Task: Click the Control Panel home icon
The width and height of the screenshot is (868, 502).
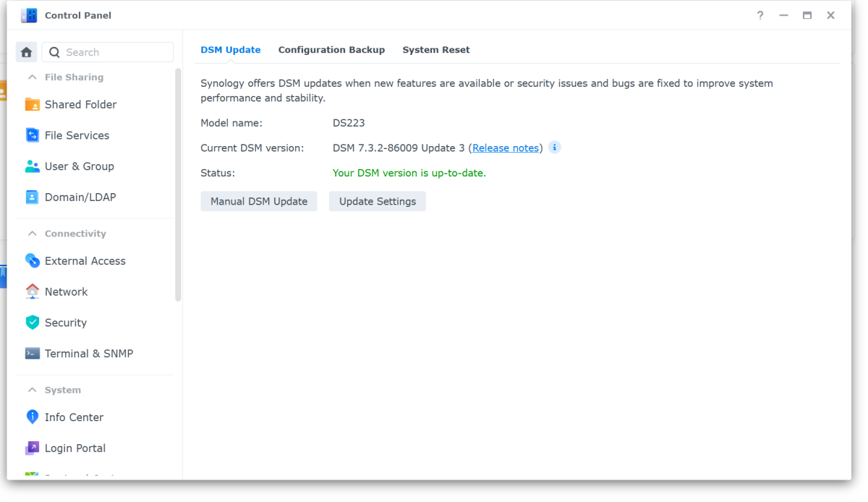Action: [x=27, y=52]
